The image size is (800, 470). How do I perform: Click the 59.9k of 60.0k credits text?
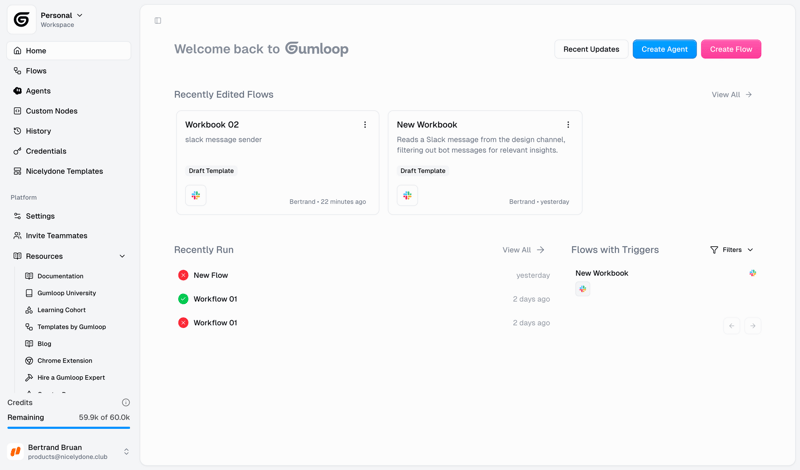(104, 417)
